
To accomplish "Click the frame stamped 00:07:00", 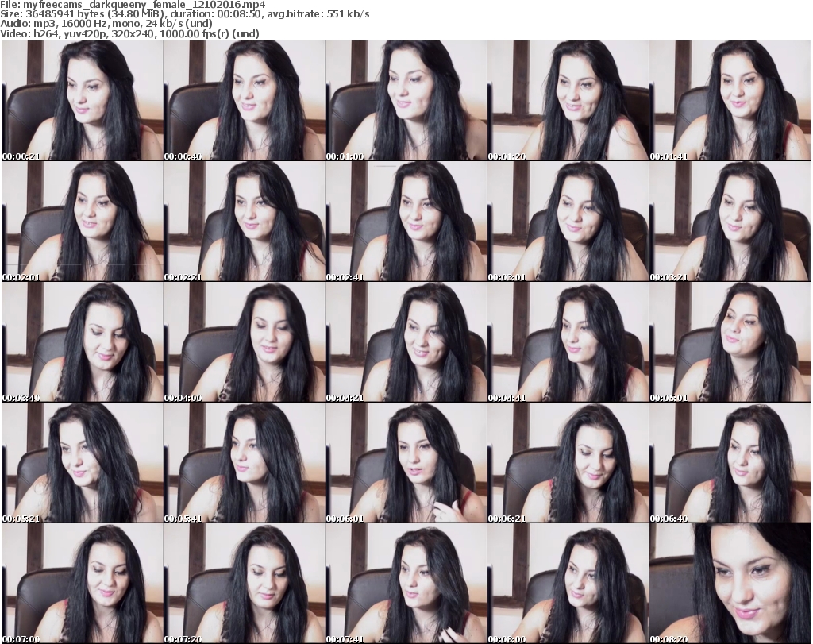I will pyautogui.click(x=82, y=584).
